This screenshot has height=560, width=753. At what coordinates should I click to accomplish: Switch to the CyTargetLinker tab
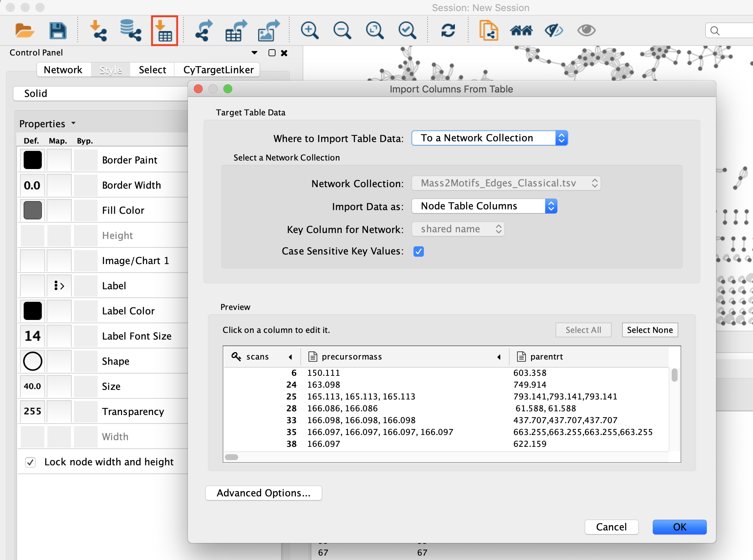[x=218, y=70]
